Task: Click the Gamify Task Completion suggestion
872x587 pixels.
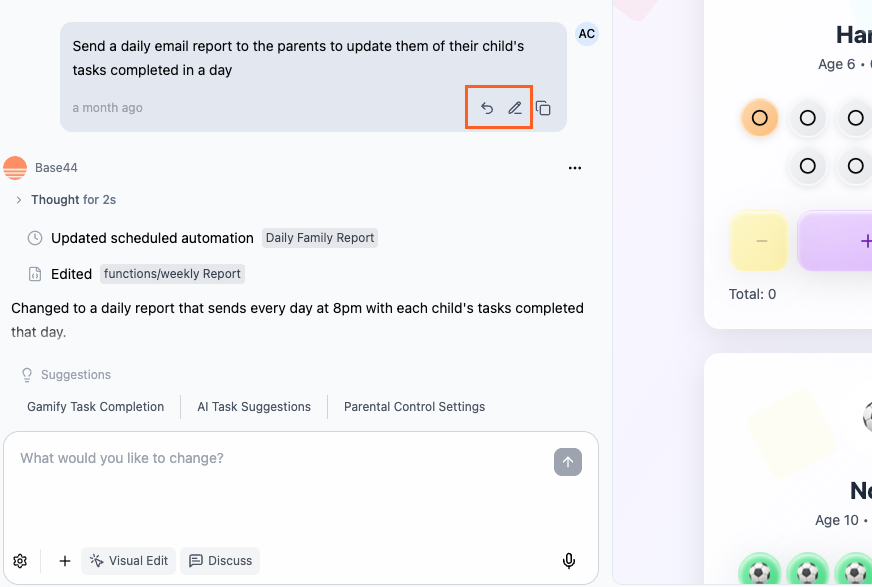Action: 95,407
